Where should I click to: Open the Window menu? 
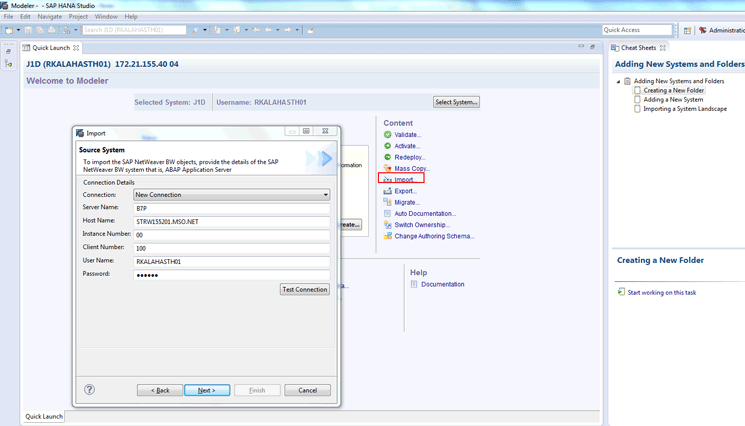(106, 17)
